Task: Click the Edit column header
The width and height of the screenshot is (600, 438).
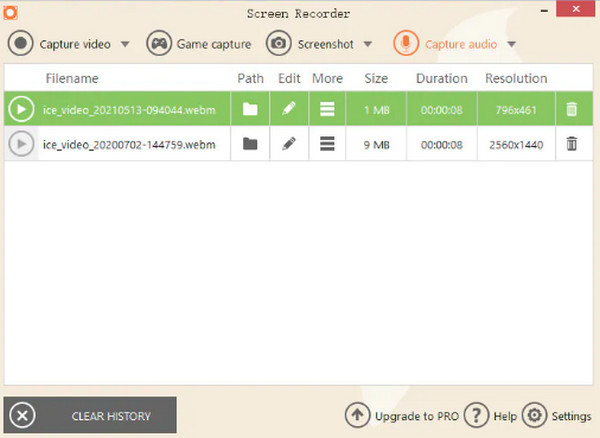Action: (x=289, y=78)
